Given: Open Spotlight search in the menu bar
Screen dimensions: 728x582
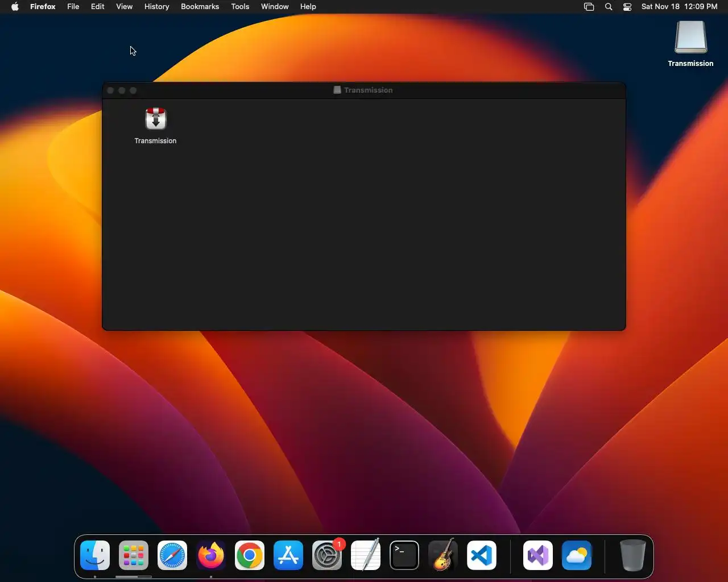Looking at the screenshot, I should point(609,7).
